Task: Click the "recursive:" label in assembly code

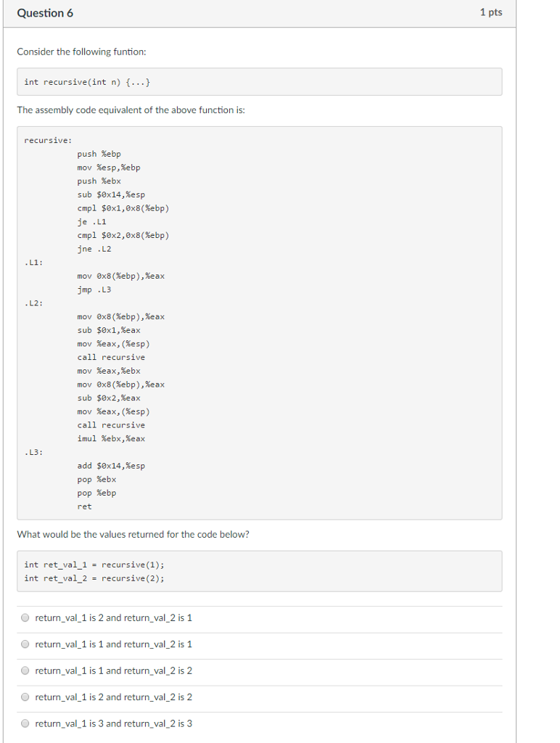Action: (45, 140)
